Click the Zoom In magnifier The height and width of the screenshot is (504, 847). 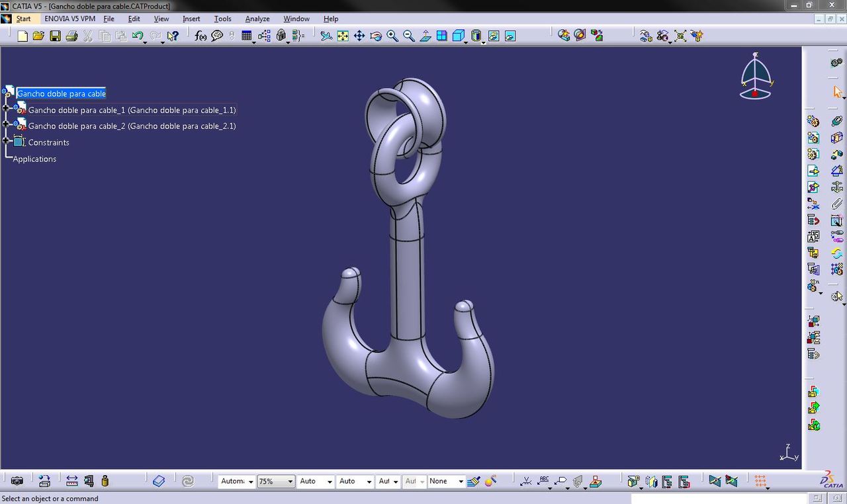[392, 36]
